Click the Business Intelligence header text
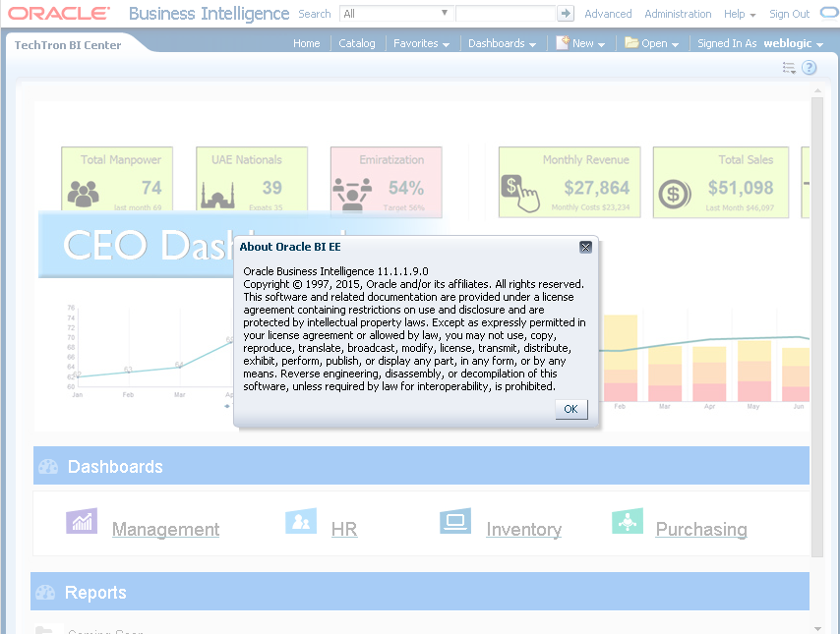Image resolution: width=840 pixels, height=634 pixels. (x=209, y=14)
